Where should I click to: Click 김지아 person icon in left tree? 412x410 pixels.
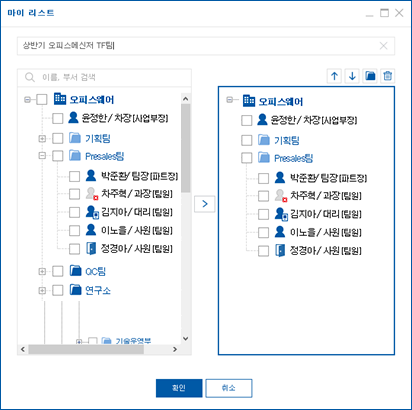[92, 212]
